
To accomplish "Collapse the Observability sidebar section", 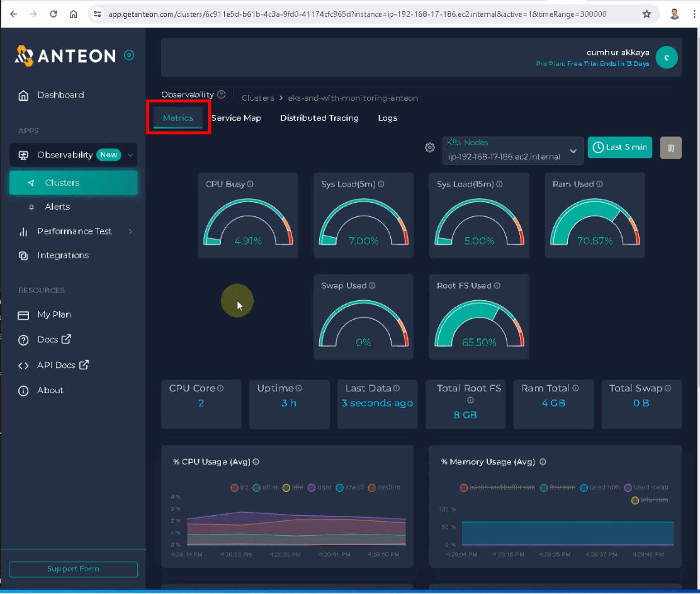I will [131, 155].
